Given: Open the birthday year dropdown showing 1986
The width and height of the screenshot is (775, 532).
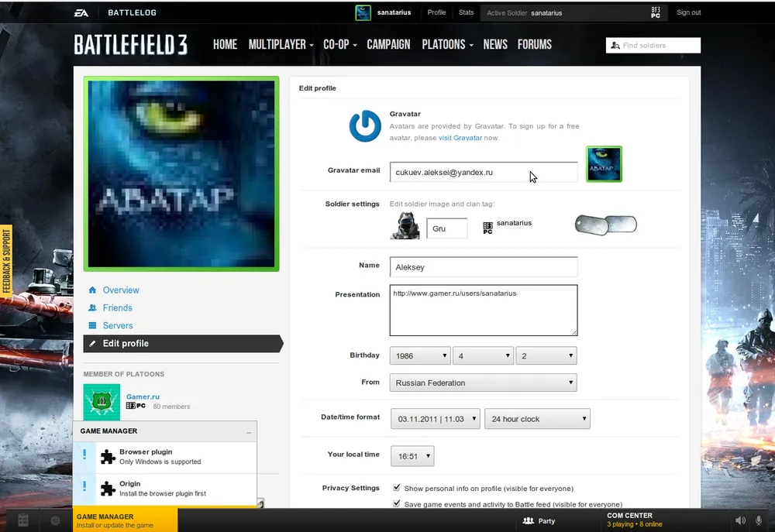Looking at the screenshot, I should point(420,356).
